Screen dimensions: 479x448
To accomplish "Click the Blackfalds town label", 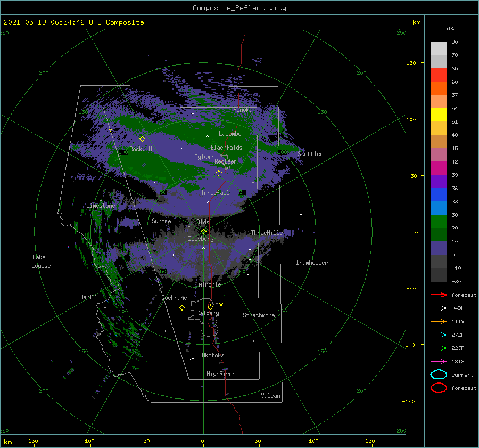I will click(226, 148).
